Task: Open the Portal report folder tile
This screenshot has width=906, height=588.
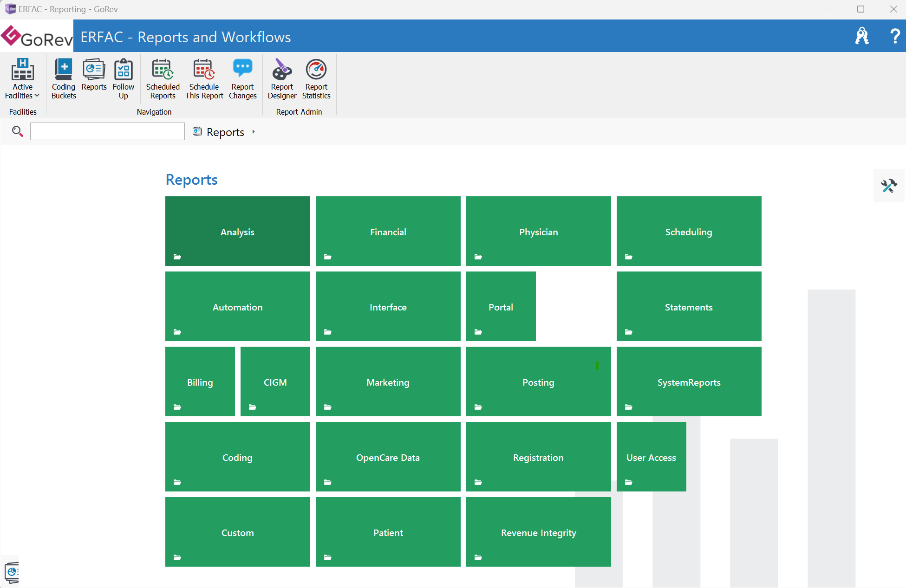Action: coord(501,306)
